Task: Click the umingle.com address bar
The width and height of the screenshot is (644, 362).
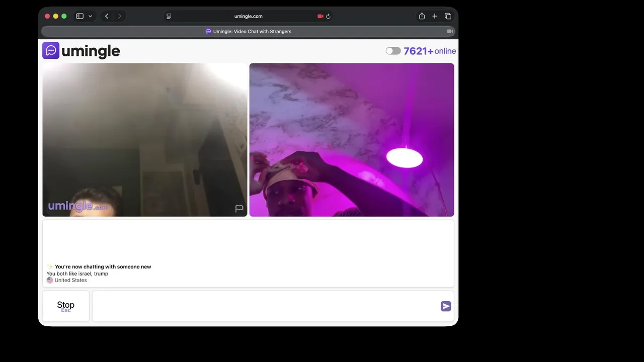Action: pos(249,16)
